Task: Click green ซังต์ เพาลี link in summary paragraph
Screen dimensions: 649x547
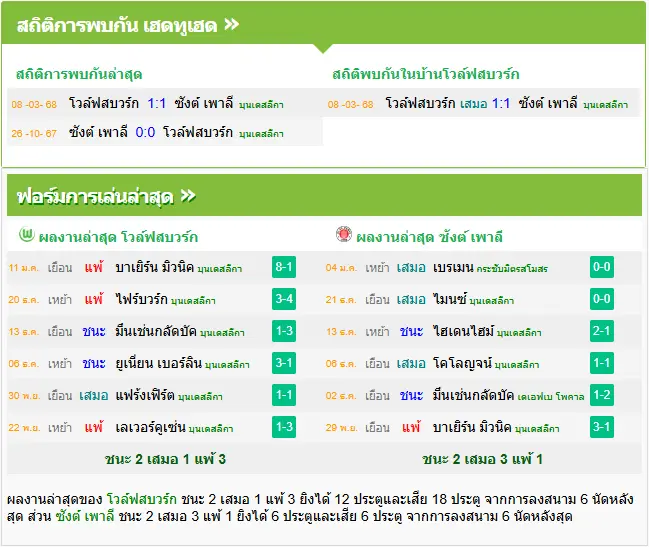Action: (85, 516)
